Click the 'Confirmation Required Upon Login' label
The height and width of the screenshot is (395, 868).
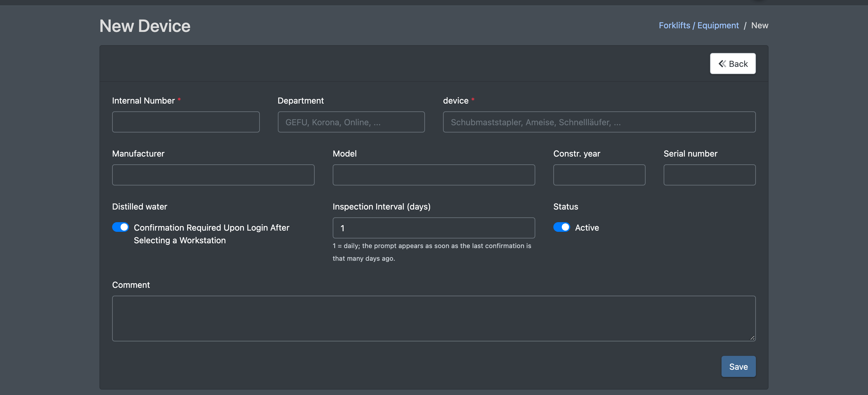[x=211, y=234]
